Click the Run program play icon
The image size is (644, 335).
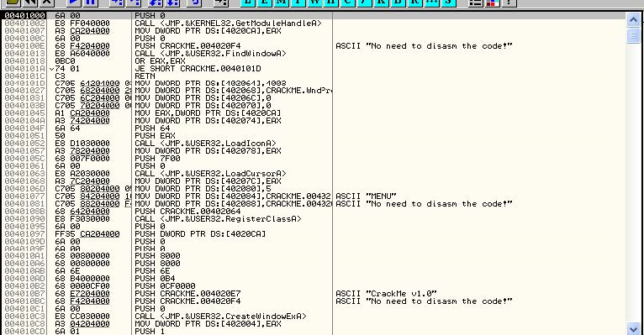74,2
